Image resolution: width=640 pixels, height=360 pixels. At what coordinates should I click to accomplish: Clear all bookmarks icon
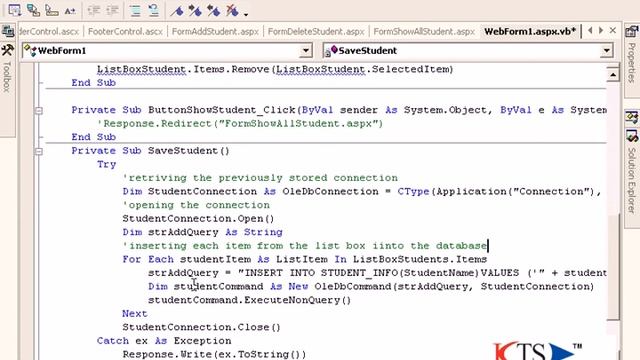click(232, 10)
